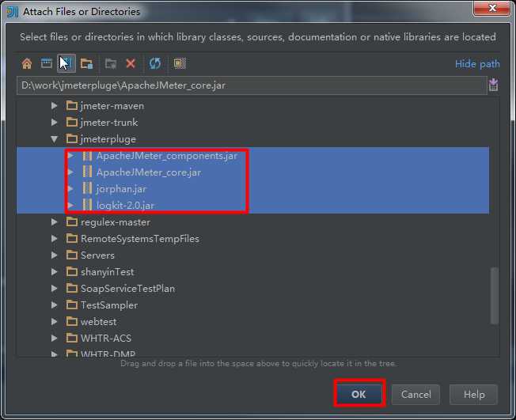Expand the Servers folder

click(55, 255)
